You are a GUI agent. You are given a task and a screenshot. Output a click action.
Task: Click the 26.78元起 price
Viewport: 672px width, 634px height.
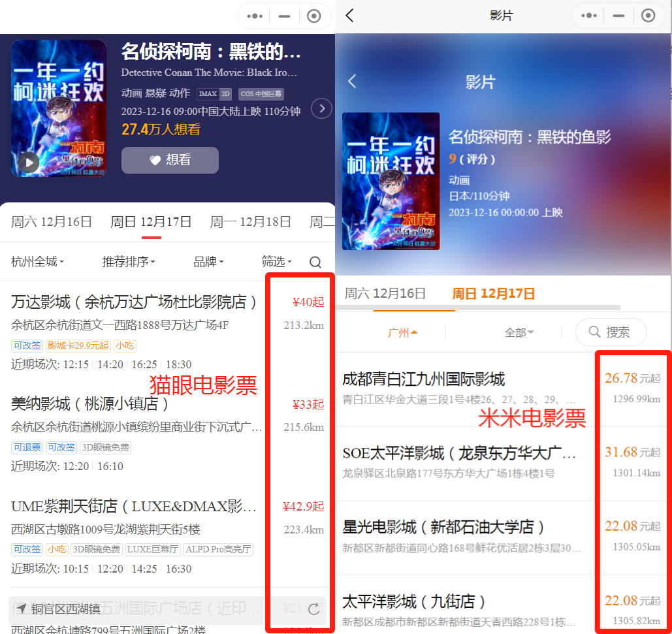(x=632, y=378)
